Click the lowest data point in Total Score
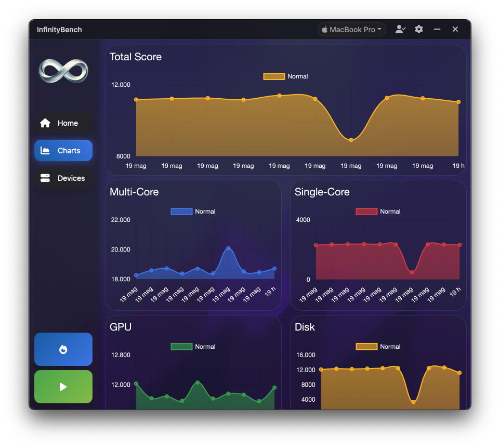 pos(351,140)
